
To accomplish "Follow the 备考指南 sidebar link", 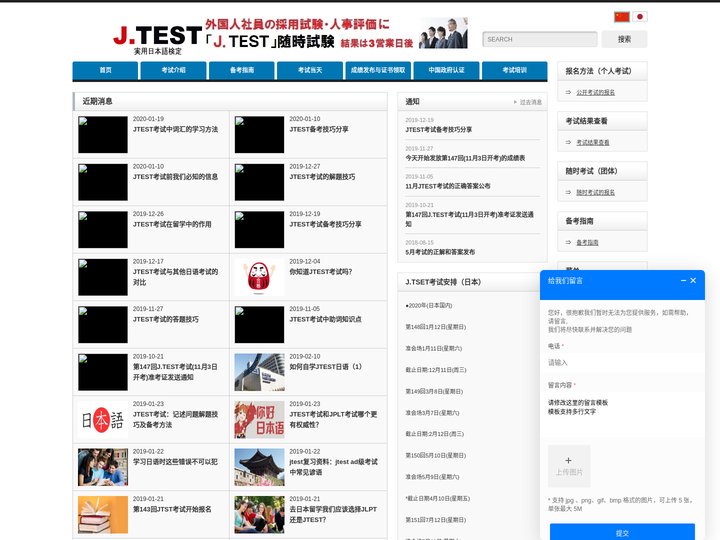I will pos(587,242).
